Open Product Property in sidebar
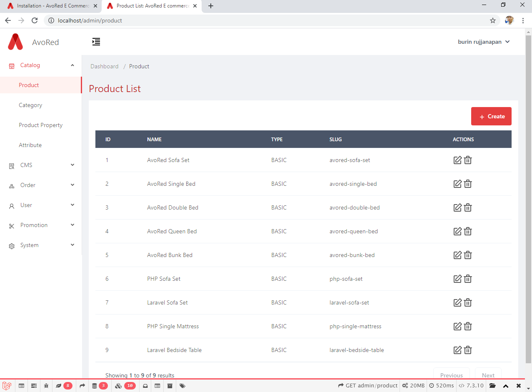The image size is (532, 392). (x=40, y=125)
